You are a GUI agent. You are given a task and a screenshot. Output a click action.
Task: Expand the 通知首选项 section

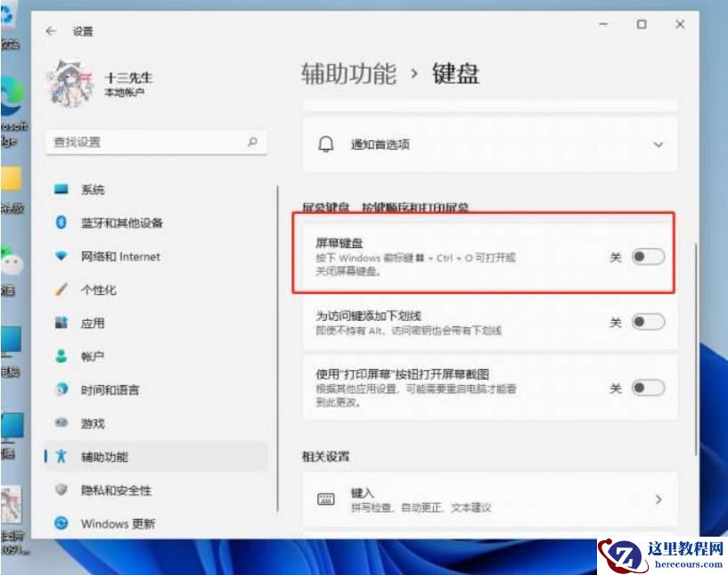(658, 144)
